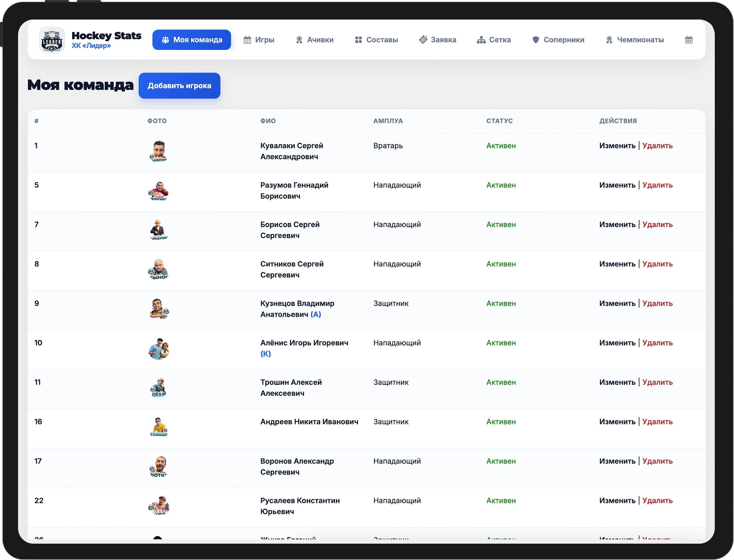Click the grid icon next to Составы
Screen dimensions: 734x560
(358, 40)
